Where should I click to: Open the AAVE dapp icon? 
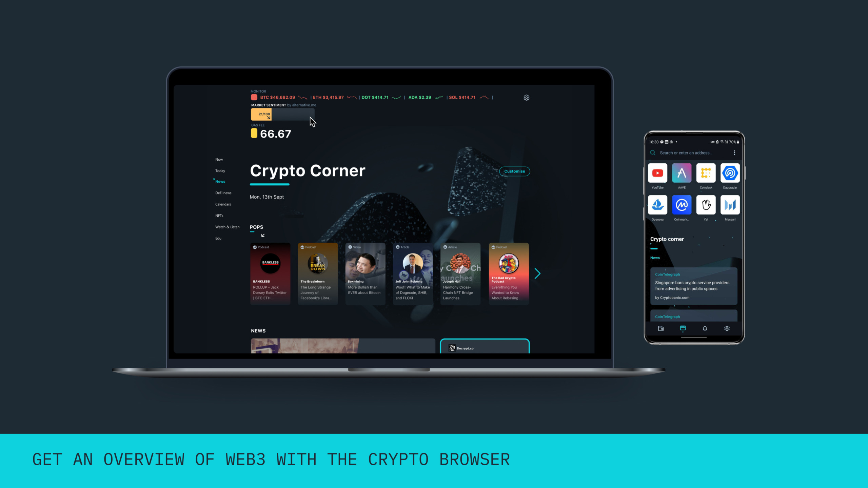click(x=682, y=174)
